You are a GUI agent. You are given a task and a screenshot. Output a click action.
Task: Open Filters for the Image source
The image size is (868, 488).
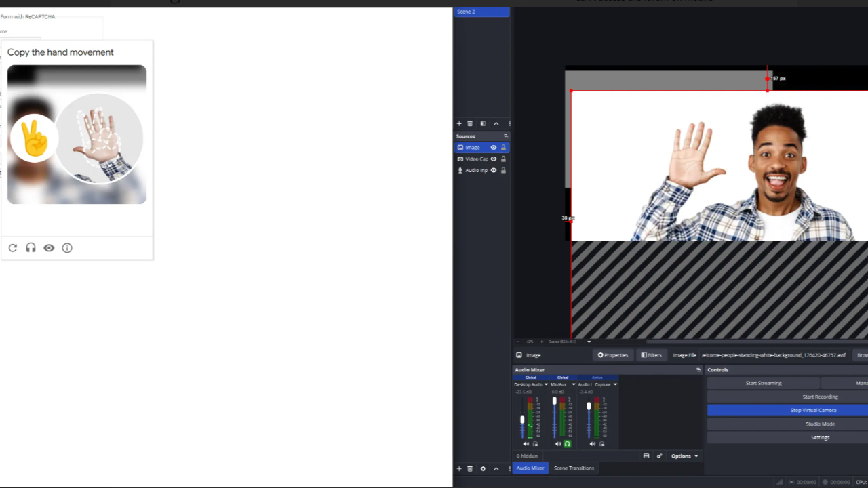pos(652,355)
